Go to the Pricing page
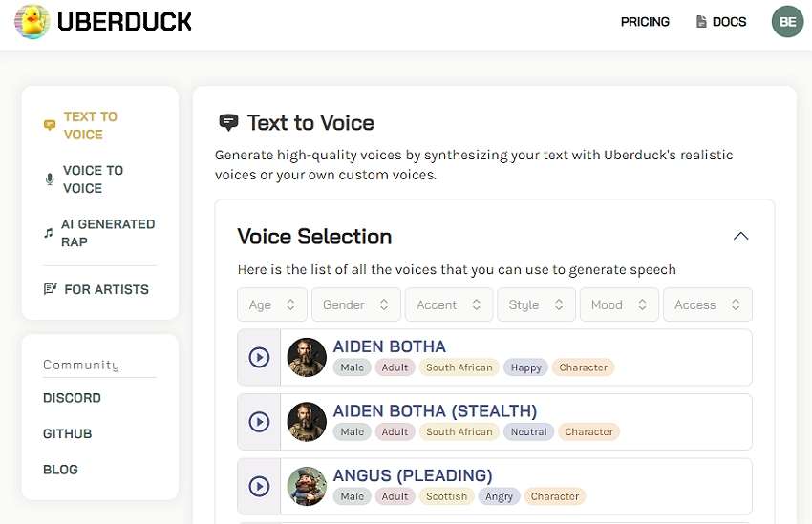 point(645,22)
